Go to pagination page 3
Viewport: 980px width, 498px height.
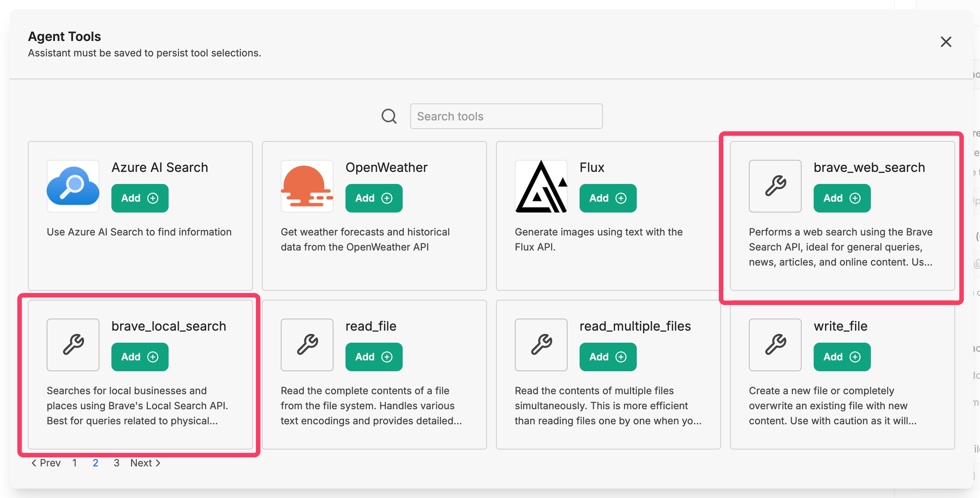(116, 463)
